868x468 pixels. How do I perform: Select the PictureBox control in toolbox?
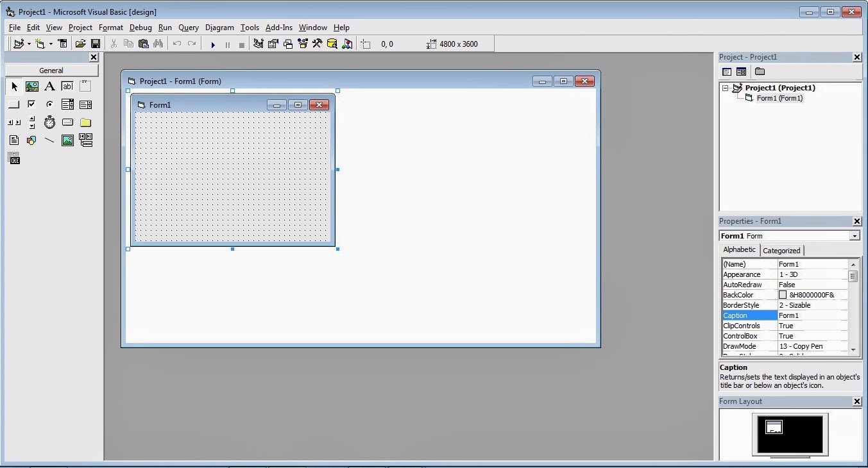31,87
